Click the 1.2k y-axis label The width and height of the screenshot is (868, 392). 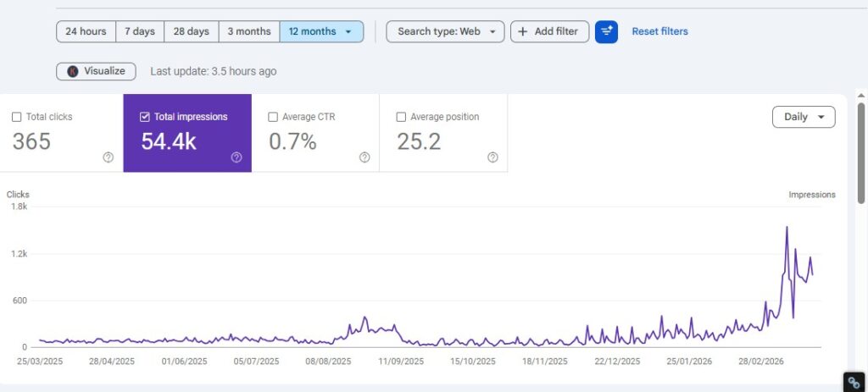point(19,254)
